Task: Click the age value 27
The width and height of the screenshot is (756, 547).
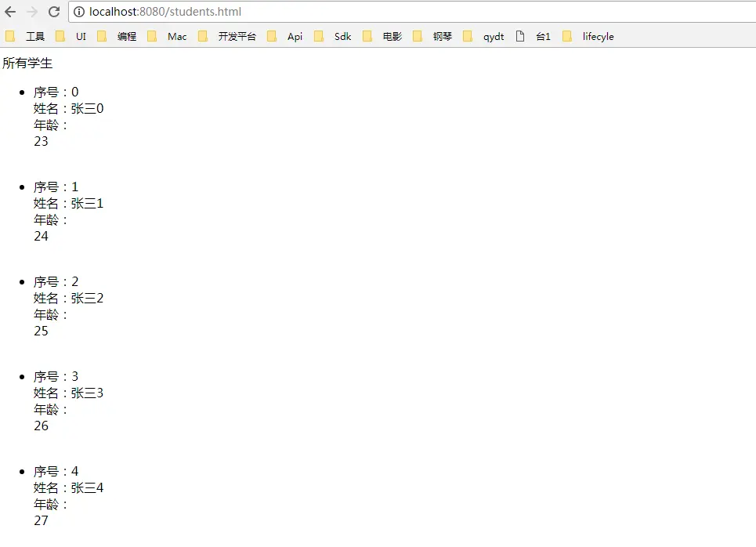Action: click(41, 520)
